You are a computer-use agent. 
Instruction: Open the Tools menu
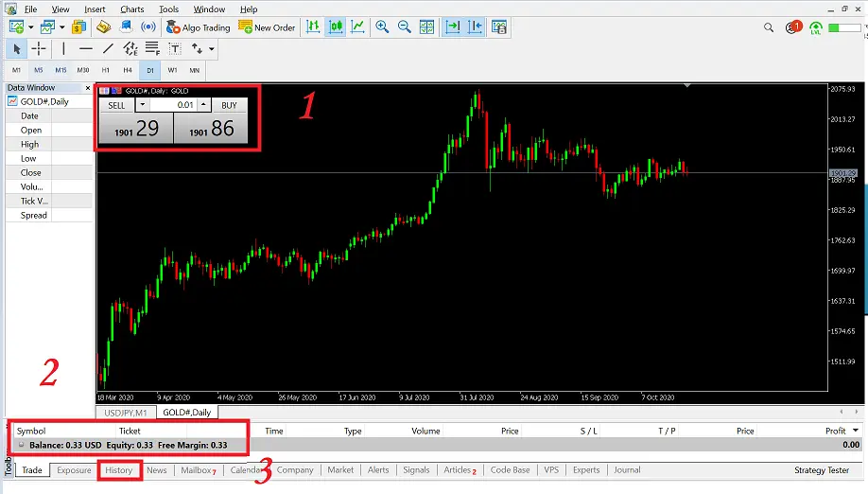pyautogui.click(x=169, y=9)
